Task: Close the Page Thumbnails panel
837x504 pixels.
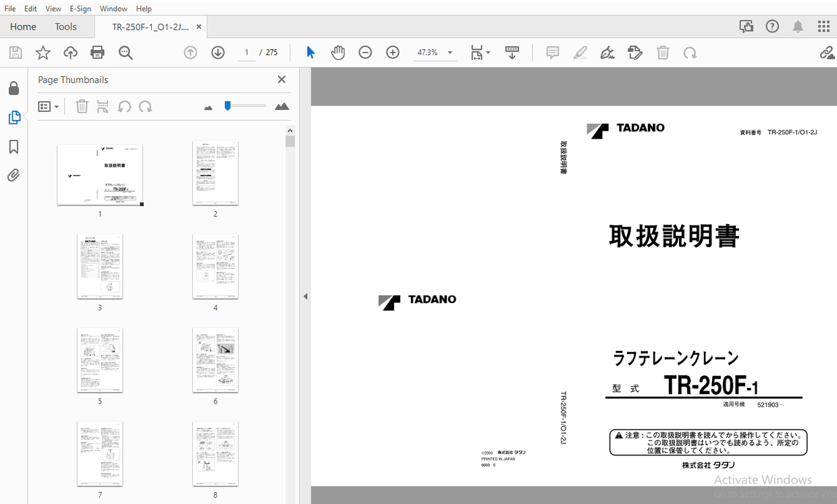Action: coord(281,80)
